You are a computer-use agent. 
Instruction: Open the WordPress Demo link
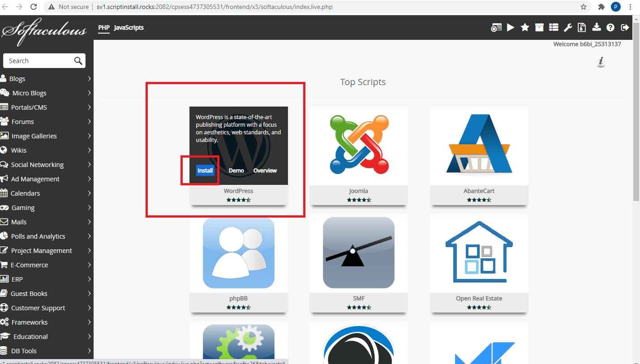pyautogui.click(x=236, y=171)
